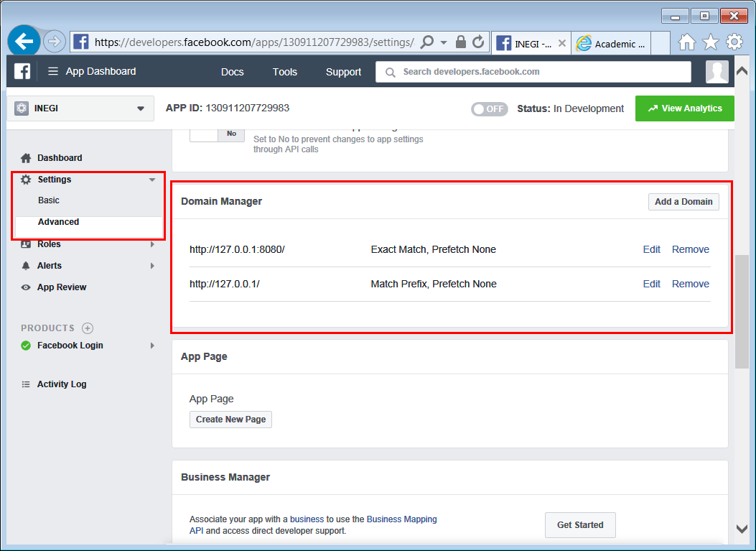Click the scrollbar up arrow
The width and height of the screenshot is (756, 551).
(x=742, y=71)
